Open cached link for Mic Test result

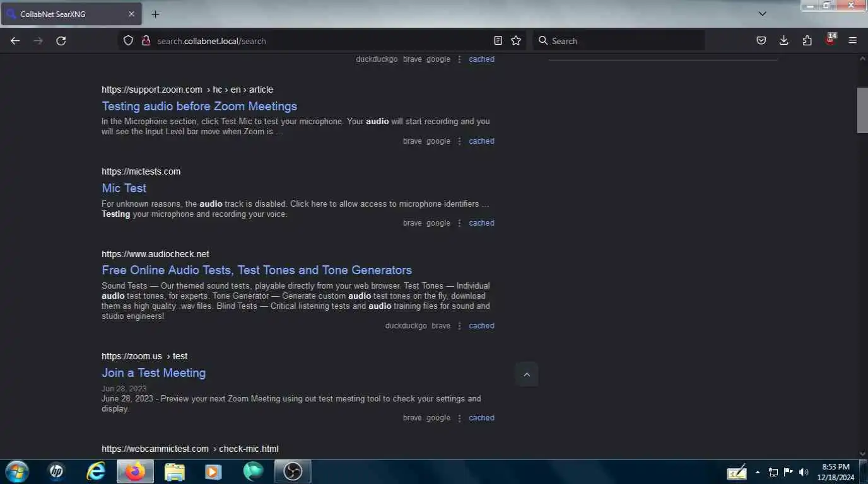481,223
